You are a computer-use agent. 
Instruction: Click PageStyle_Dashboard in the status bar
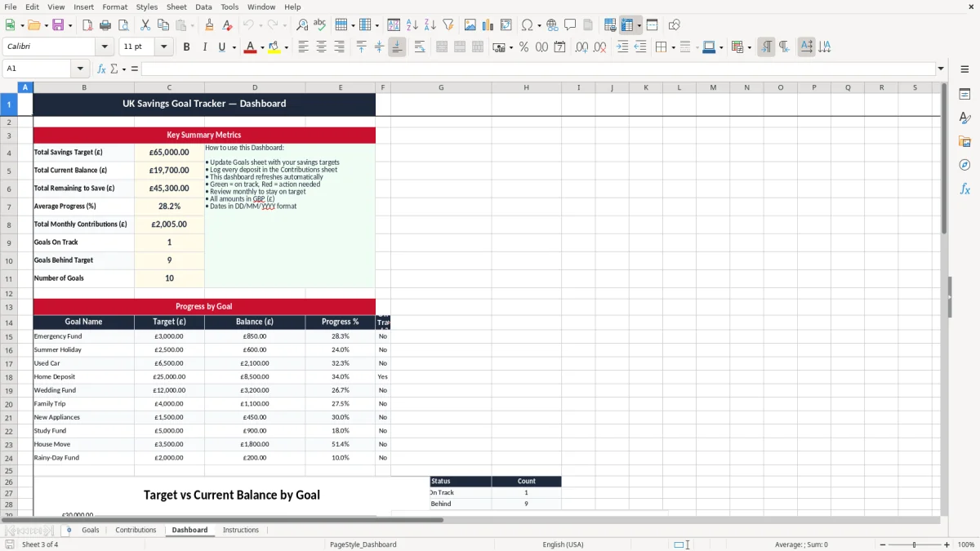[363, 544]
